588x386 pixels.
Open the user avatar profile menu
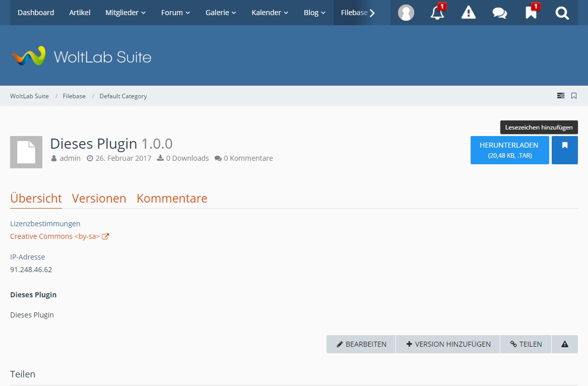(406, 13)
